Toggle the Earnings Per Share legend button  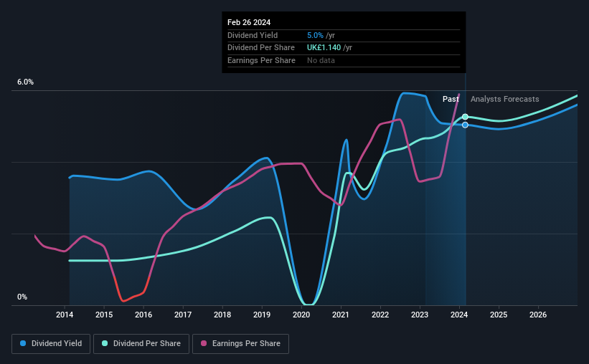click(240, 344)
